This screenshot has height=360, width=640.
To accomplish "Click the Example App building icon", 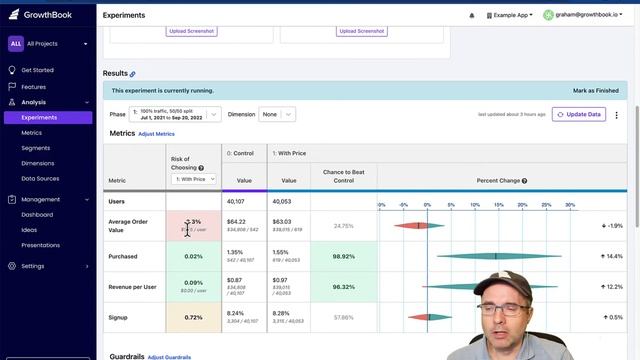I will (489, 16).
